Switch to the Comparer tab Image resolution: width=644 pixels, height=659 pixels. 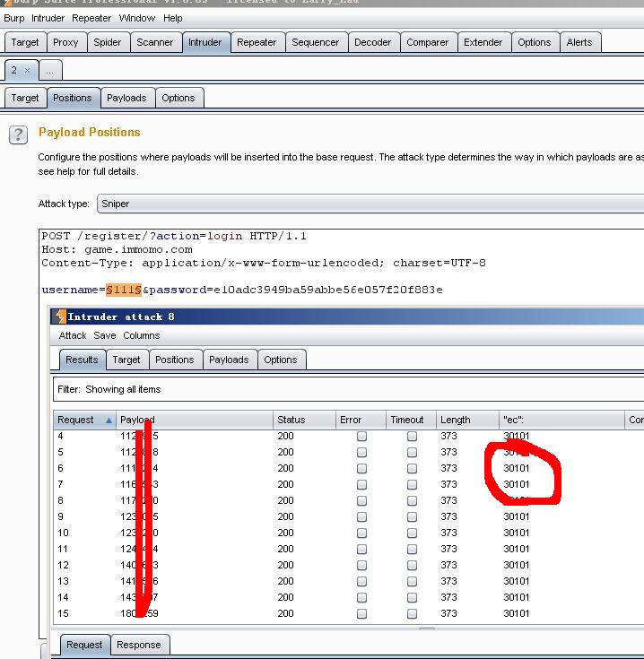coord(428,42)
